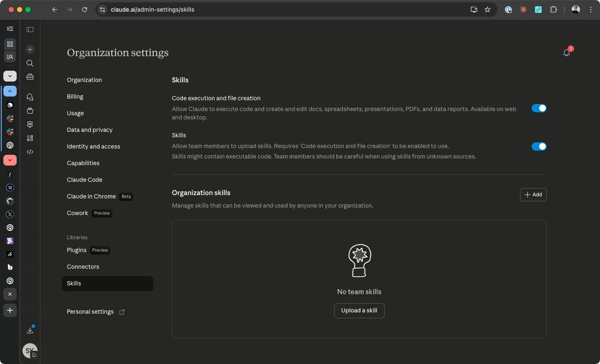Expand the gray chevron-down group in rail
Image resolution: width=600 pixels, height=364 pixels.
[10, 76]
